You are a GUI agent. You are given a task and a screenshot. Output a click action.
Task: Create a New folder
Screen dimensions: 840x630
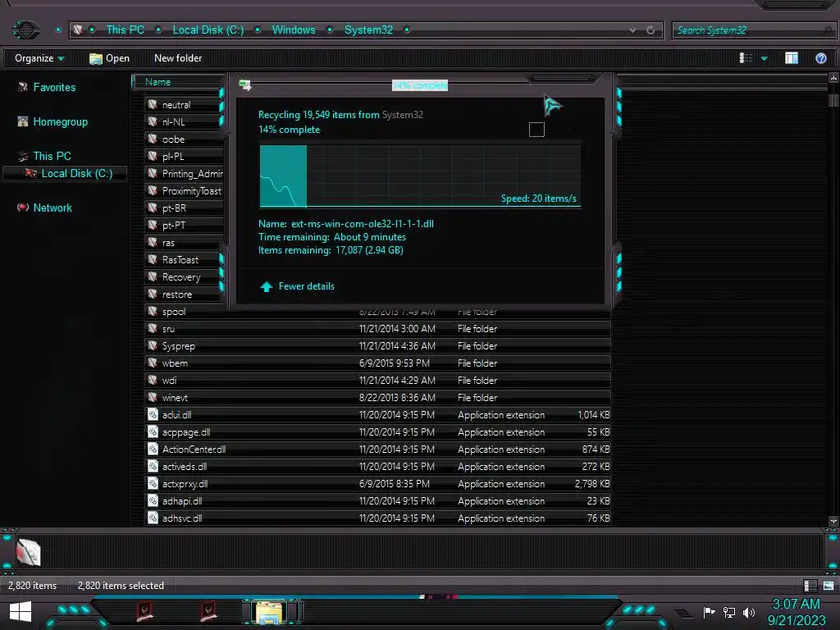[x=178, y=58]
